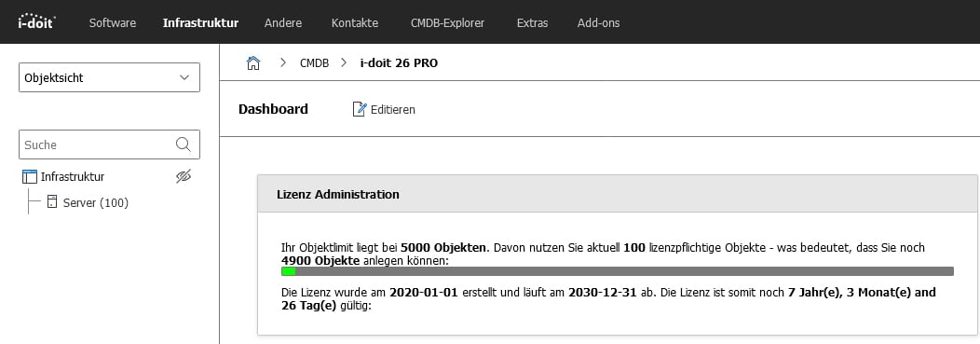Open the Add-ons menu
The width and height of the screenshot is (980, 344).
(599, 23)
